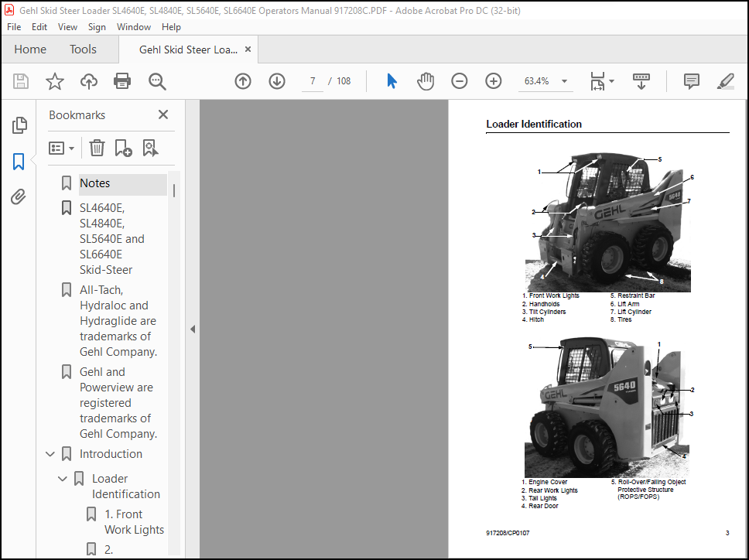Click the 917208/CP0107 footer text
The image size is (749, 560).
[508, 533]
